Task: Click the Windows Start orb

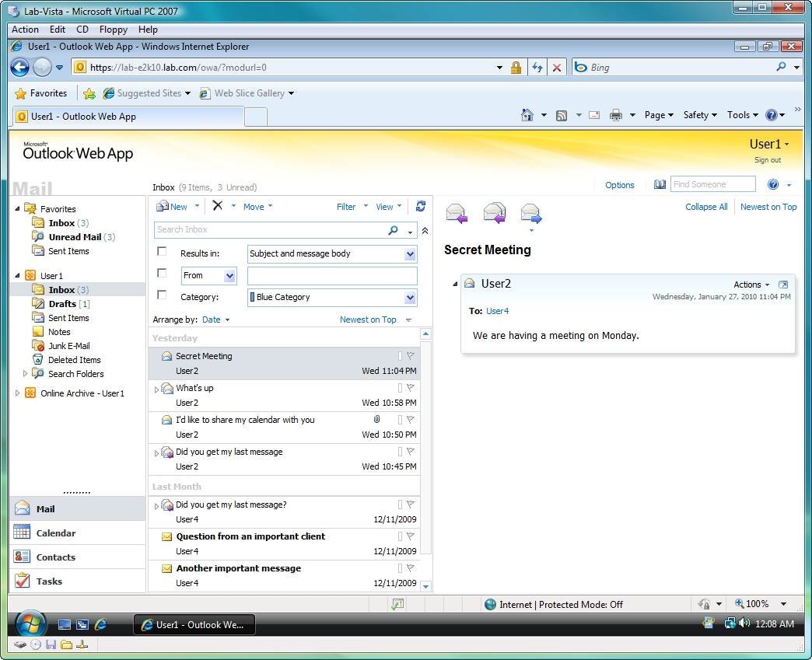Action: pyautogui.click(x=31, y=623)
